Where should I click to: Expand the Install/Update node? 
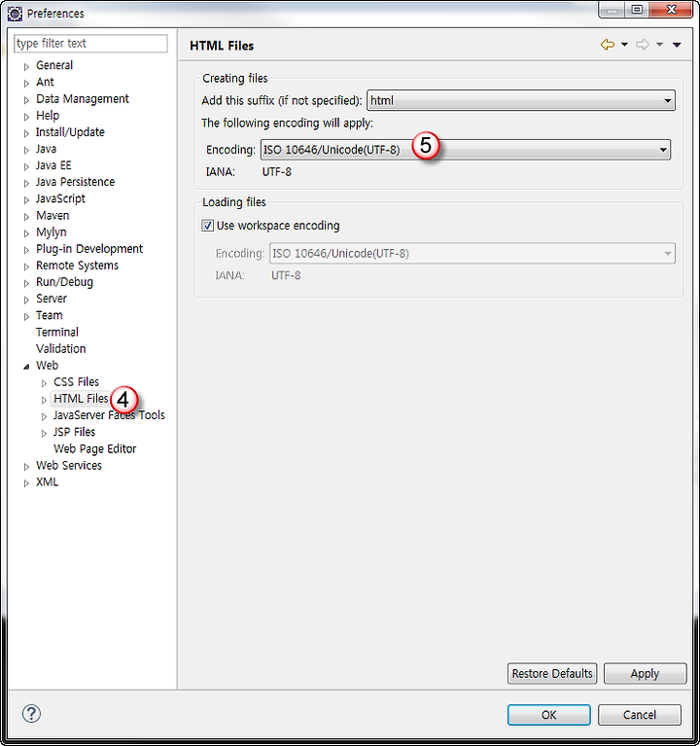coord(26,133)
